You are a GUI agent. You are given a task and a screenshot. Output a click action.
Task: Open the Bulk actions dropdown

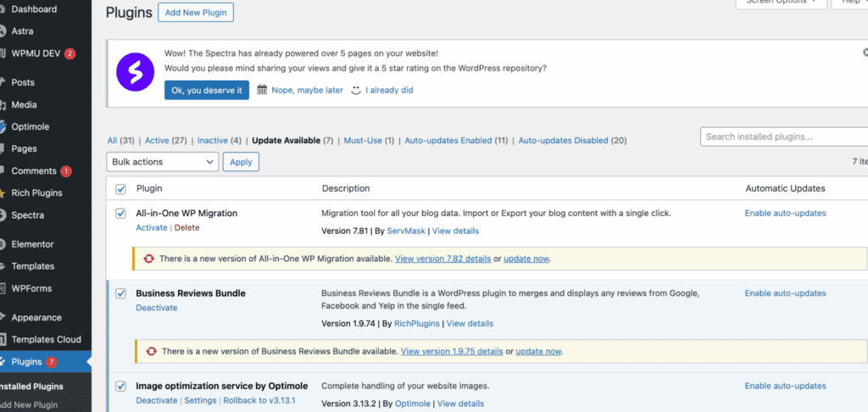pos(163,162)
